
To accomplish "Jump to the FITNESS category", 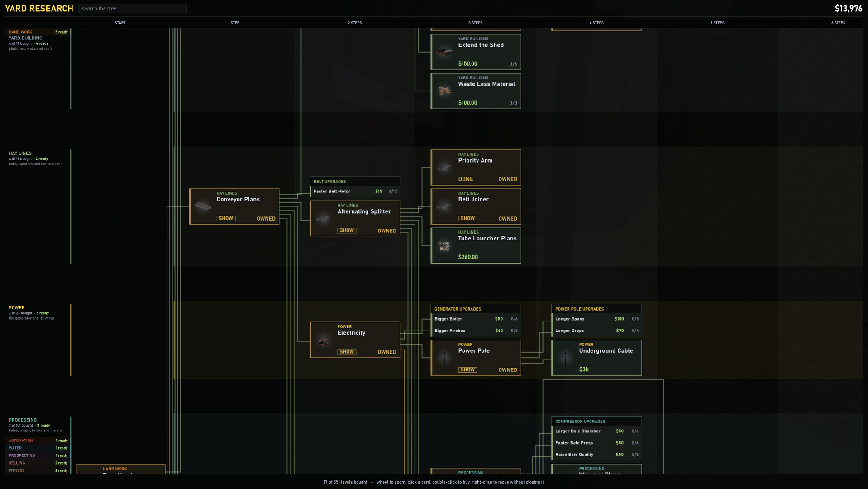I will coord(38,470).
